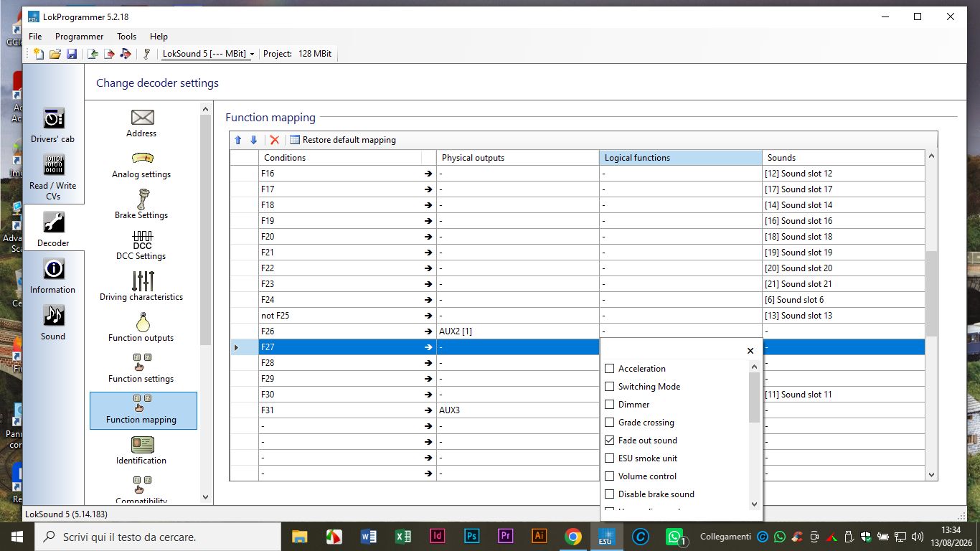This screenshot has height=551, width=980.
Task: Click the Windows taskbar search box
Action: click(x=158, y=537)
